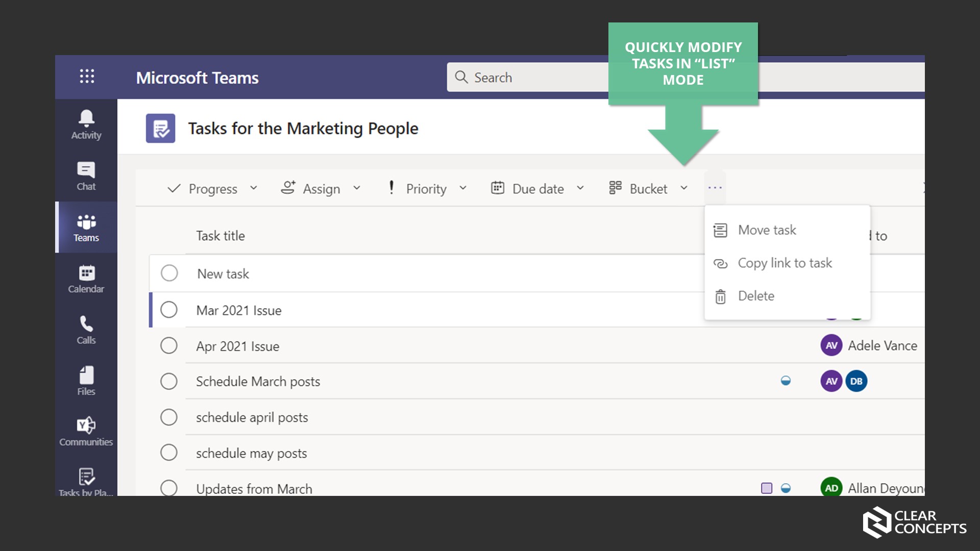This screenshot has height=551, width=980.
Task: Click the Tasks app icon beside the title
Action: point(160,128)
